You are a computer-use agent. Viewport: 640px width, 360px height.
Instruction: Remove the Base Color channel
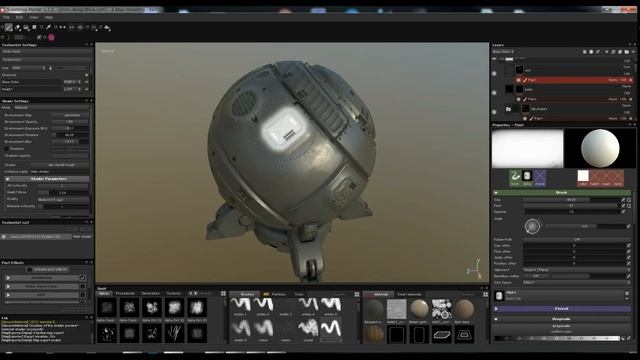87,82
